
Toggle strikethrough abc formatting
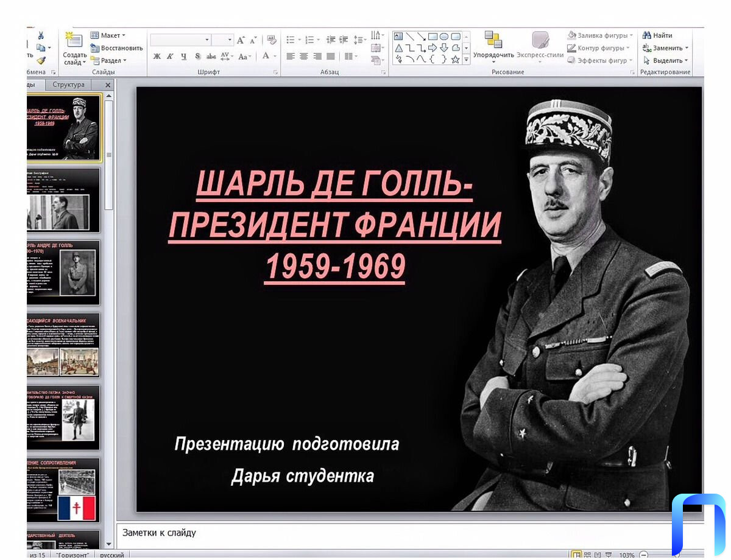tap(211, 57)
